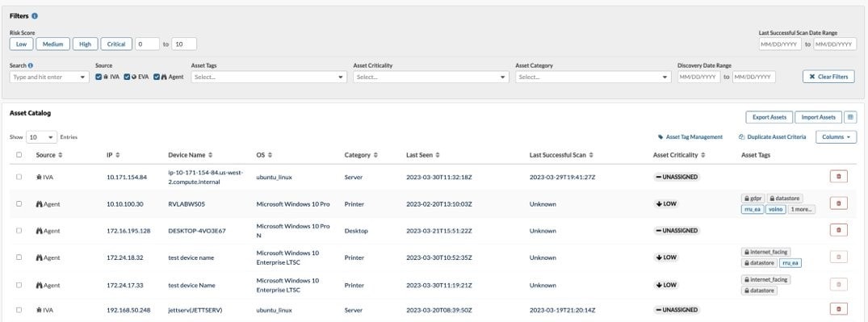Sort by IP column arrows
The height and width of the screenshot is (322, 868).
[117, 155]
